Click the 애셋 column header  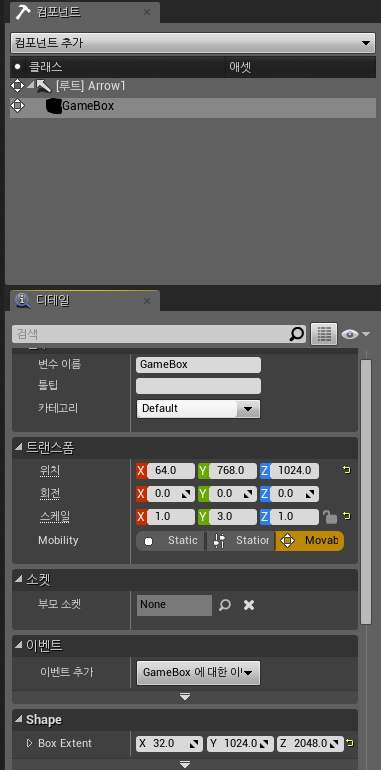pyautogui.click(x=301, y=67)
